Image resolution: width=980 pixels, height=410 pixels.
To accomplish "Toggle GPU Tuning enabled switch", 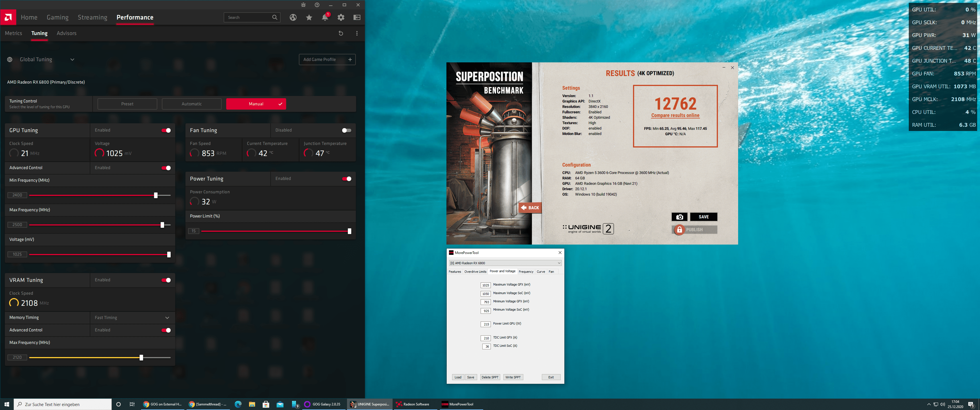I will 166,130.
